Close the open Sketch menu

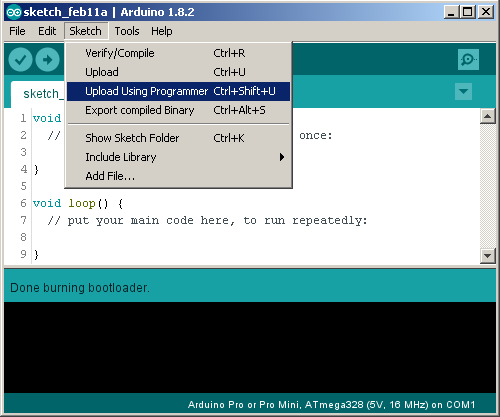tap(86, 31)
